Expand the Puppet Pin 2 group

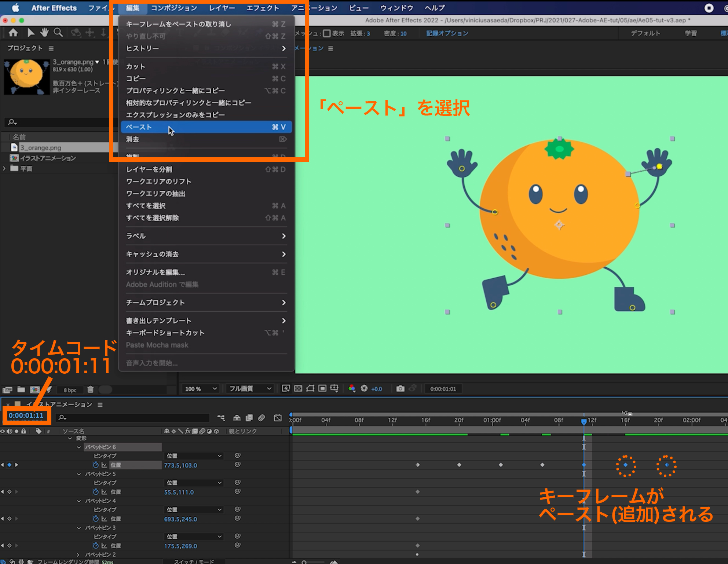pos(78,554)
